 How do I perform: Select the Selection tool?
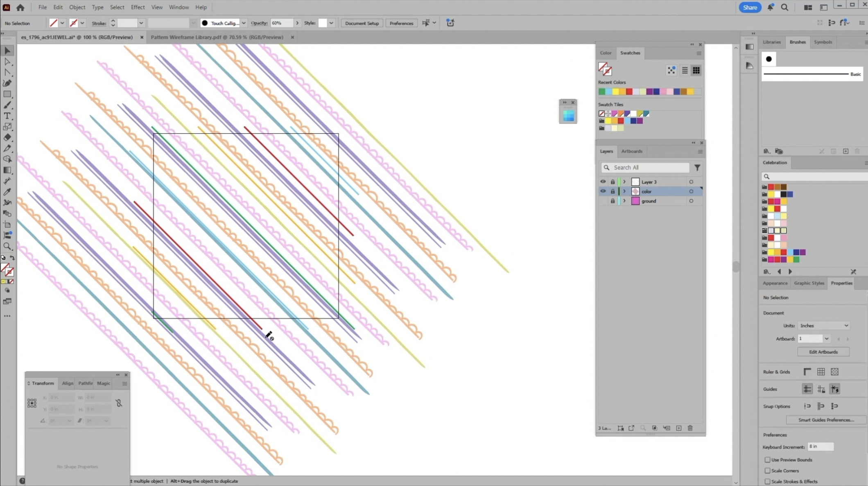(x=7, y=50)
